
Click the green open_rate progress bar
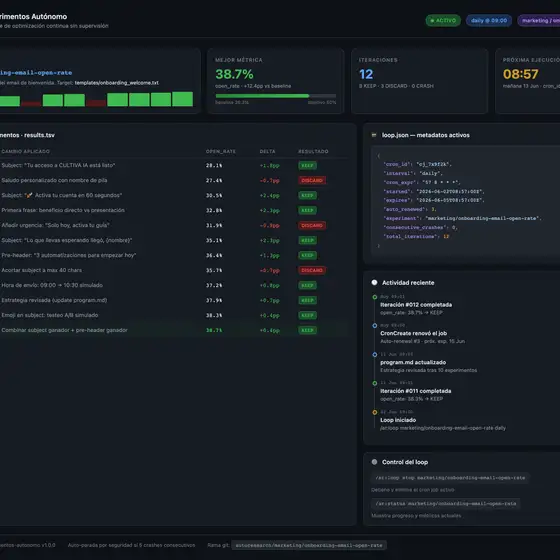point(275,96)
